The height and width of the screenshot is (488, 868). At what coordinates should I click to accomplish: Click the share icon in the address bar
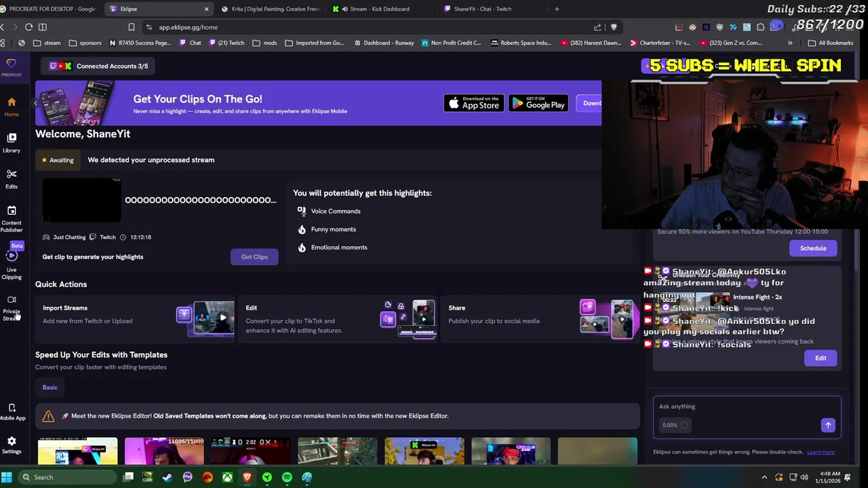click(597, 27)
